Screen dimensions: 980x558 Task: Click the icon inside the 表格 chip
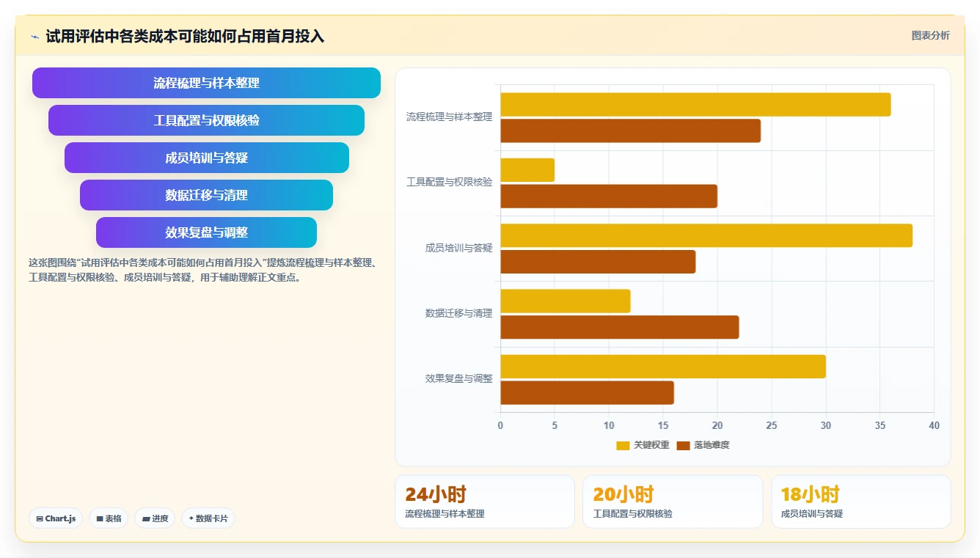coord(100,518)
